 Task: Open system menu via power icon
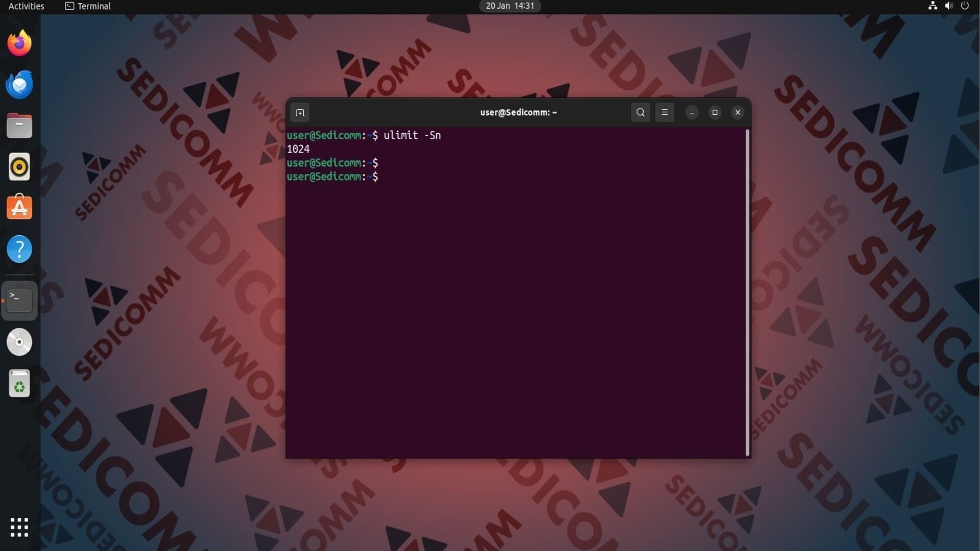coord(965,6)
